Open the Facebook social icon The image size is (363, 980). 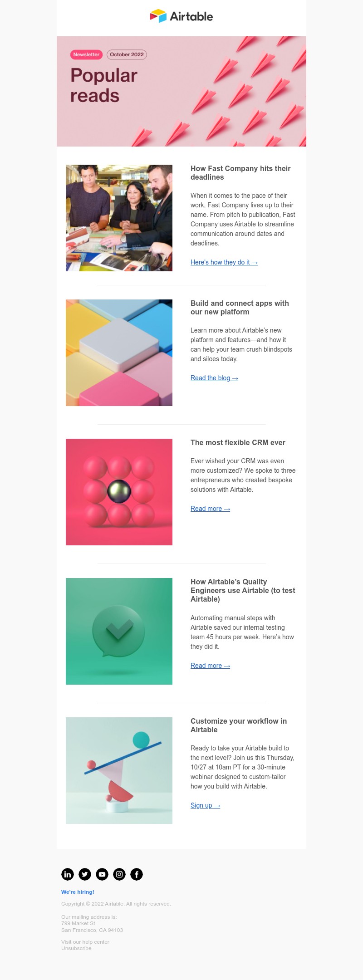(137, 874)
